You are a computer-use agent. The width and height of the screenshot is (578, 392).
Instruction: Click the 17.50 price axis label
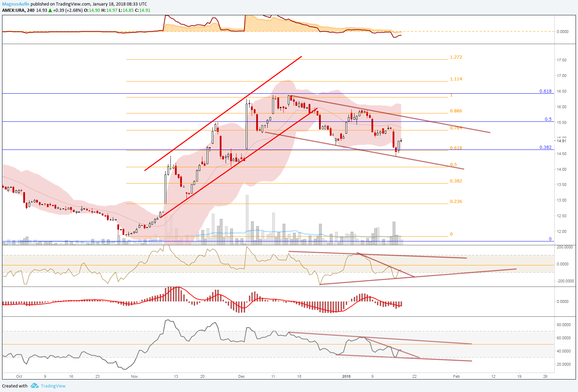coord(562,60)
